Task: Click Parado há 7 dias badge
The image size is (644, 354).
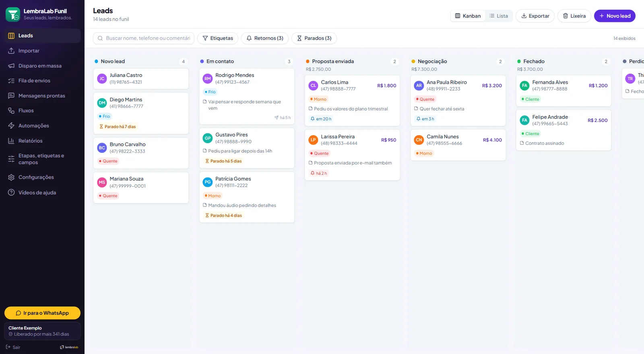Action: 118,127
